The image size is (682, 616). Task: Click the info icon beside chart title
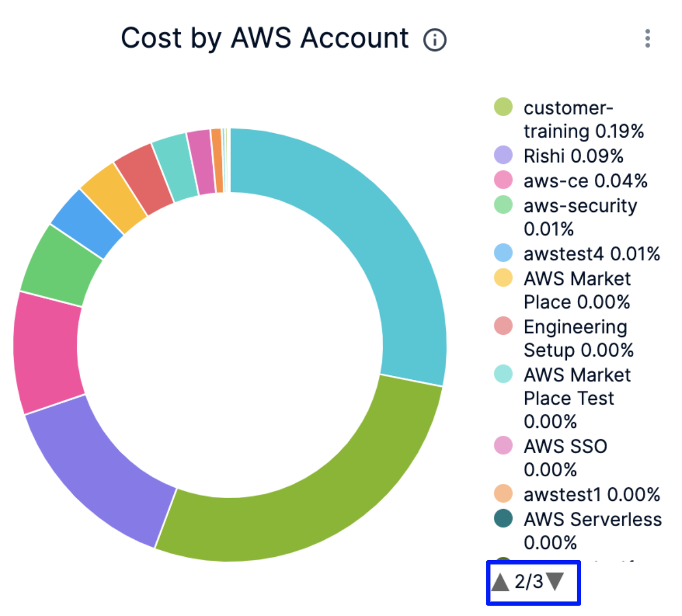coord(435,39)
